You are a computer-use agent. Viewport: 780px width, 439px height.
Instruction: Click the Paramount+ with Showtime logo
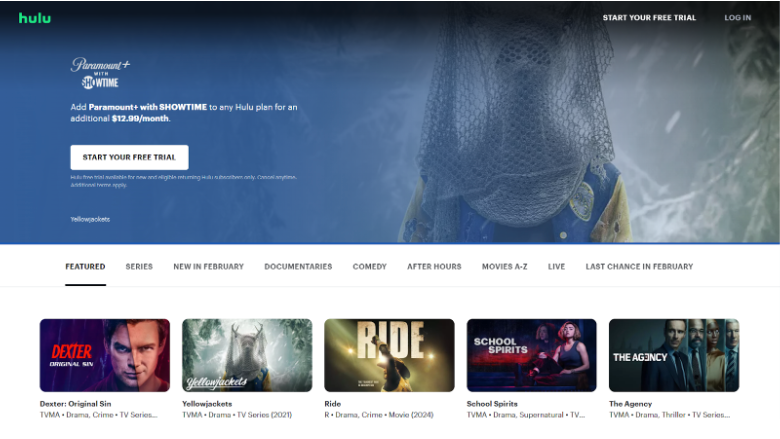coord(100,73)
